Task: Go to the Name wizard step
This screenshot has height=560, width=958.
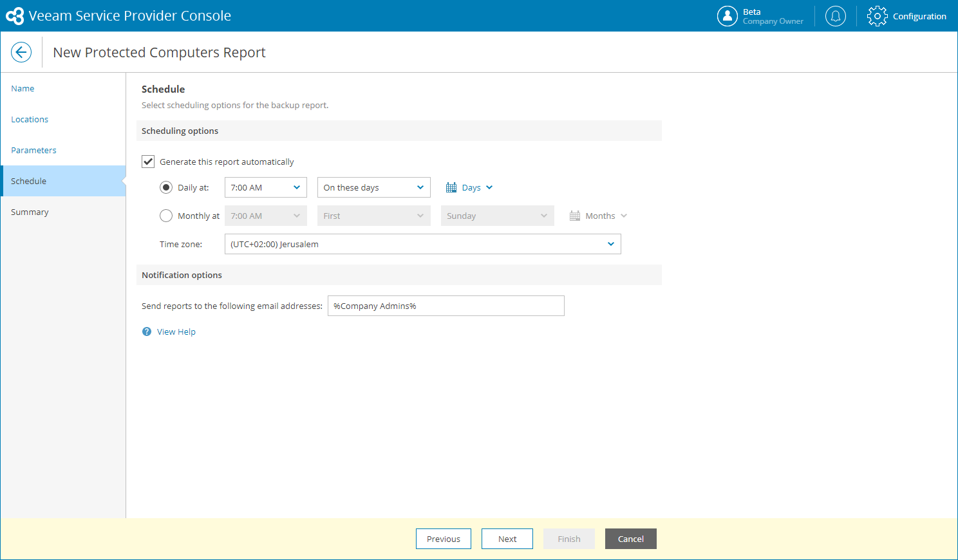Action: 63,88
